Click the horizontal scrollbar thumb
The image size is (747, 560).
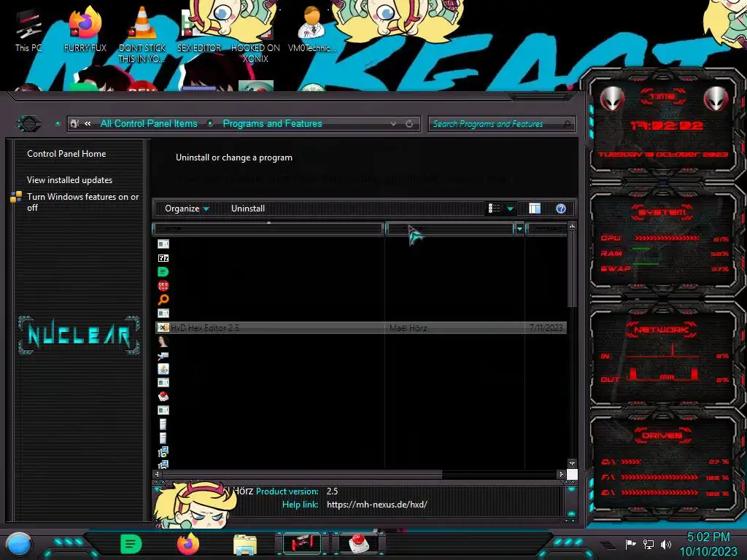point(302,474)
